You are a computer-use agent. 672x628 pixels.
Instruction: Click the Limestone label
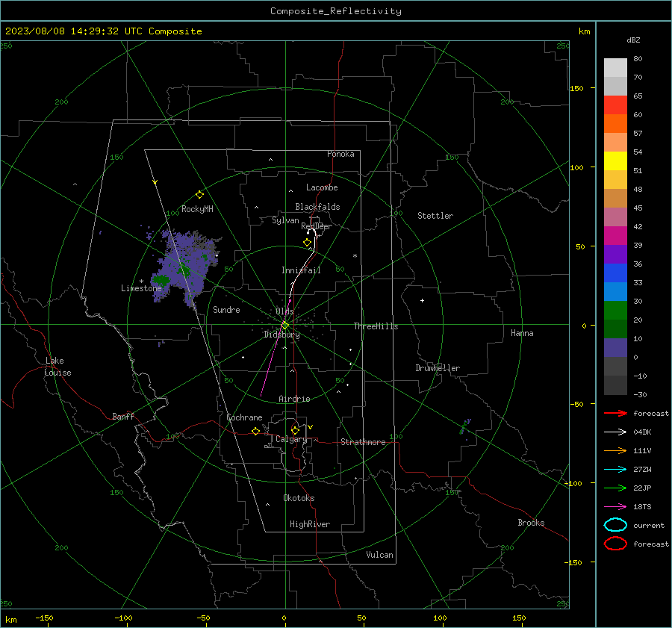(x=141, y=288)
